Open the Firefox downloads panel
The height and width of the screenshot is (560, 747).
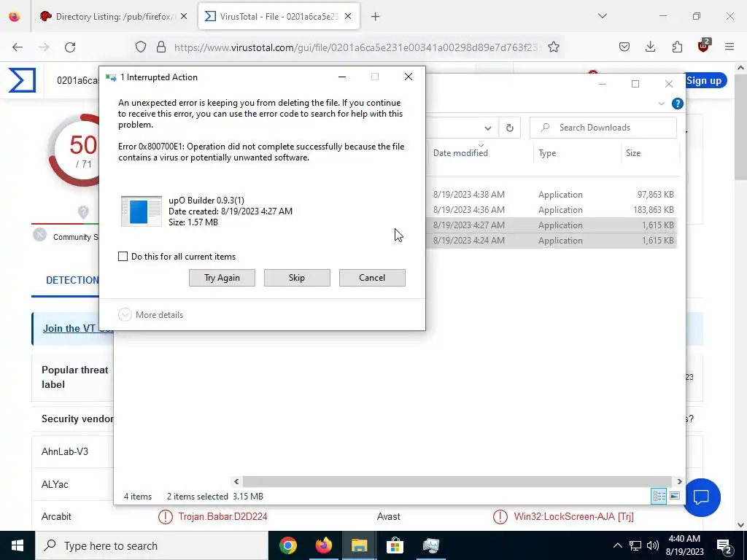(650, 47)
